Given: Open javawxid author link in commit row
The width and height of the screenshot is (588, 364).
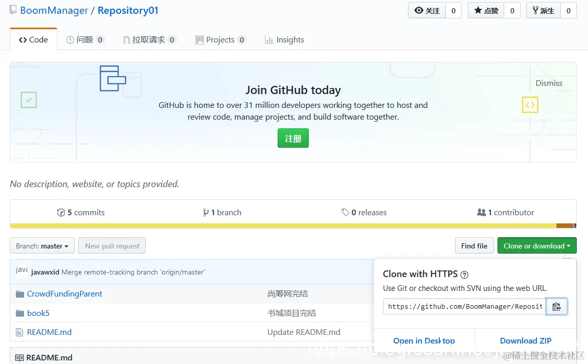Looking at the screenshot, I should [x=45, y=272].
